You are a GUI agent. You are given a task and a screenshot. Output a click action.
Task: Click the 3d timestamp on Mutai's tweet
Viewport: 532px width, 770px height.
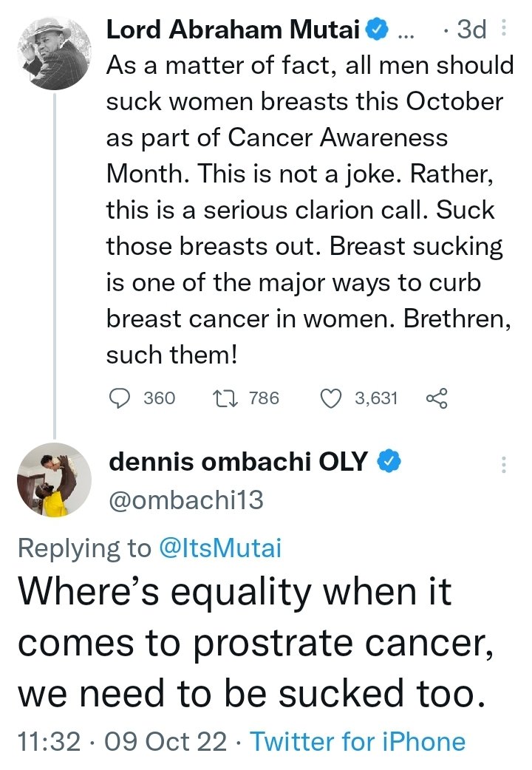[x=470, y=30]
